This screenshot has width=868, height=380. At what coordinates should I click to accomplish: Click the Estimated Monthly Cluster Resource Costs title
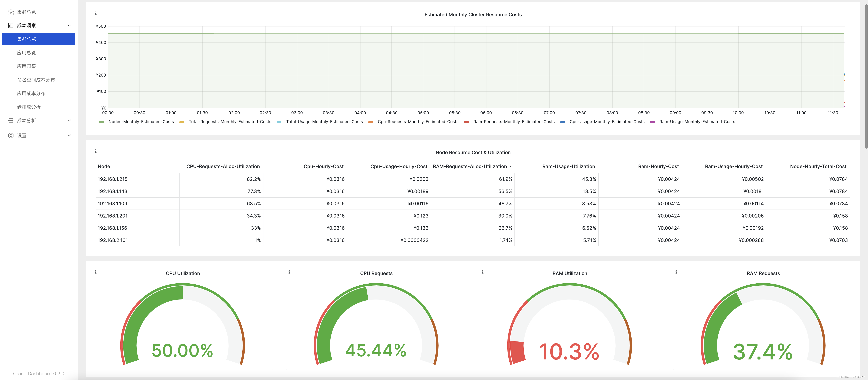pyautogui.click(x=473, y=15)
